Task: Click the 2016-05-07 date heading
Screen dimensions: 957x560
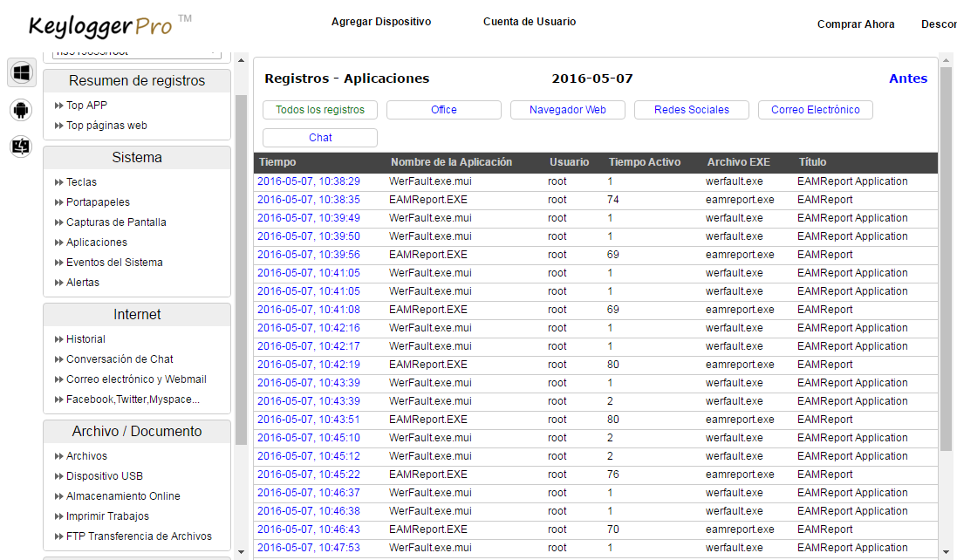Action: [x=592, y=79]
